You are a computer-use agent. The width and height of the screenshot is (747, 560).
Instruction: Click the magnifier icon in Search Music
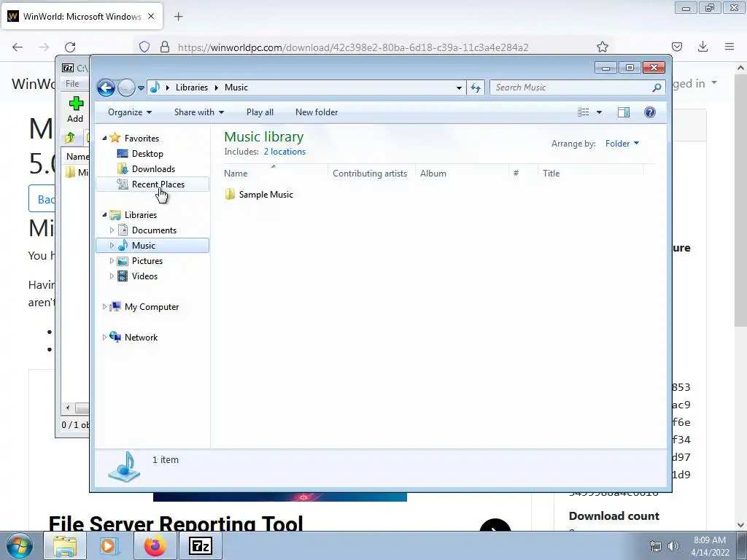(657, 87)
